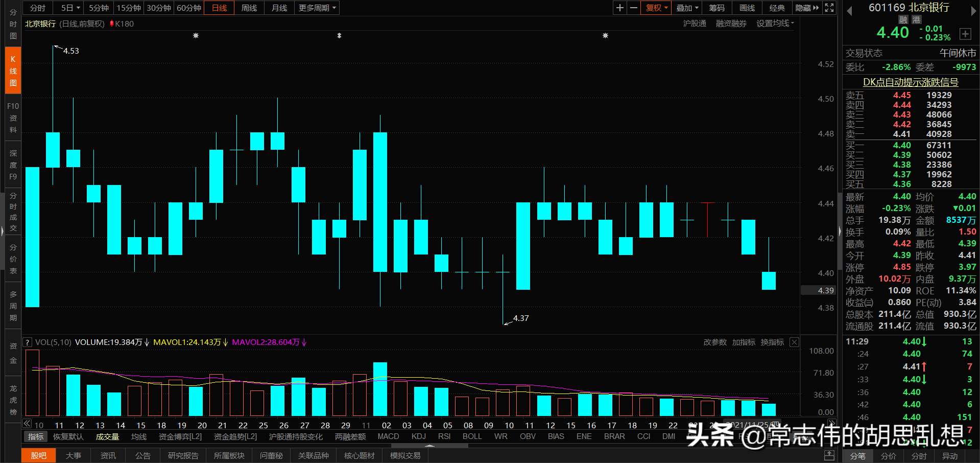This screenshot has height=463, width=980.
Task: Click the plus icon next to the stock price
Action: pos(966,34)
